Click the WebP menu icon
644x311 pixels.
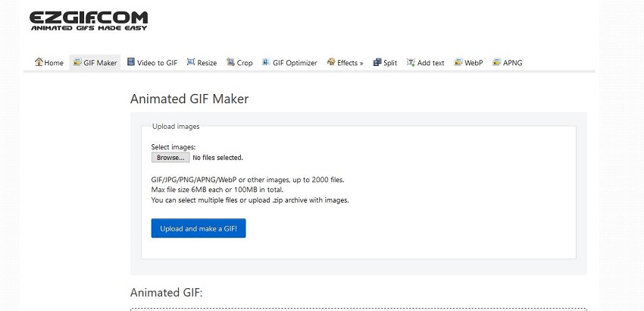[x=458, y=62]
